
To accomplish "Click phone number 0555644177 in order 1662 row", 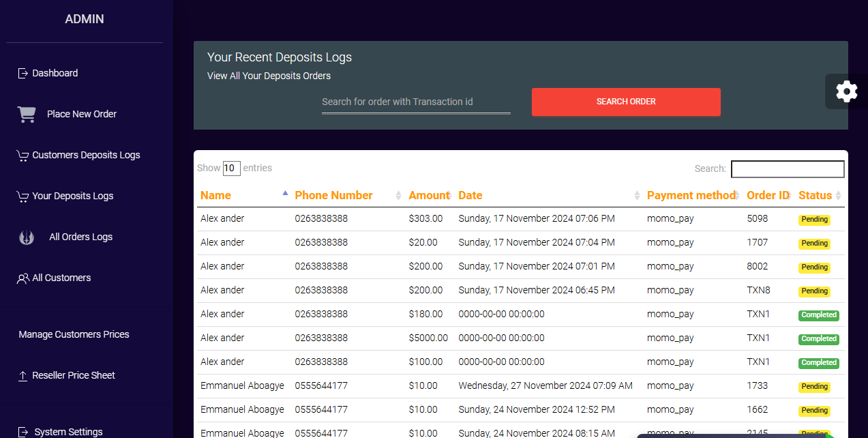I will coord(321,409).
